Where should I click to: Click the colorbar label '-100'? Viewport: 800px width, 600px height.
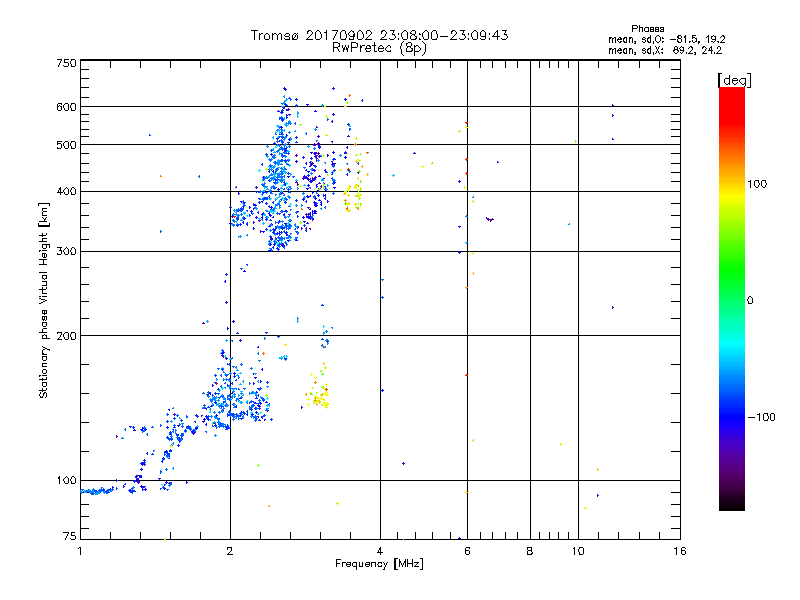tap(762, 417)
